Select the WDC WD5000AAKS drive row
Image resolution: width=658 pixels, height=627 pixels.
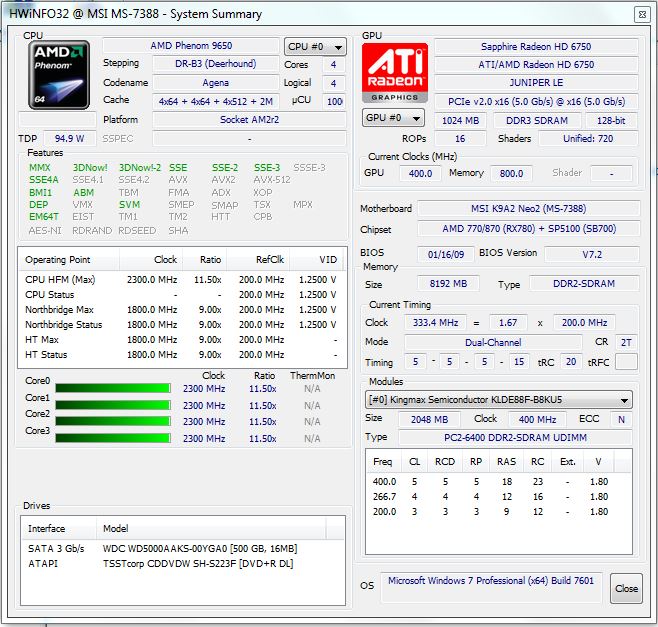pos(182,549)
